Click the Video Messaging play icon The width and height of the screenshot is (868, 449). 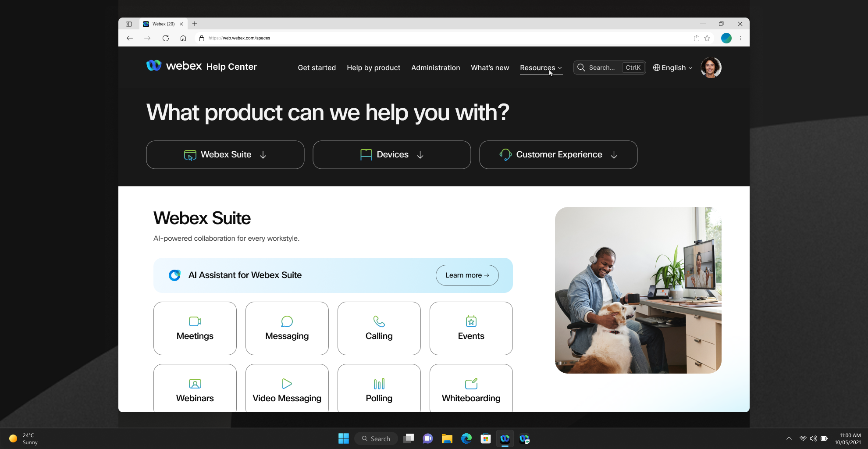(x=287, y=384)
